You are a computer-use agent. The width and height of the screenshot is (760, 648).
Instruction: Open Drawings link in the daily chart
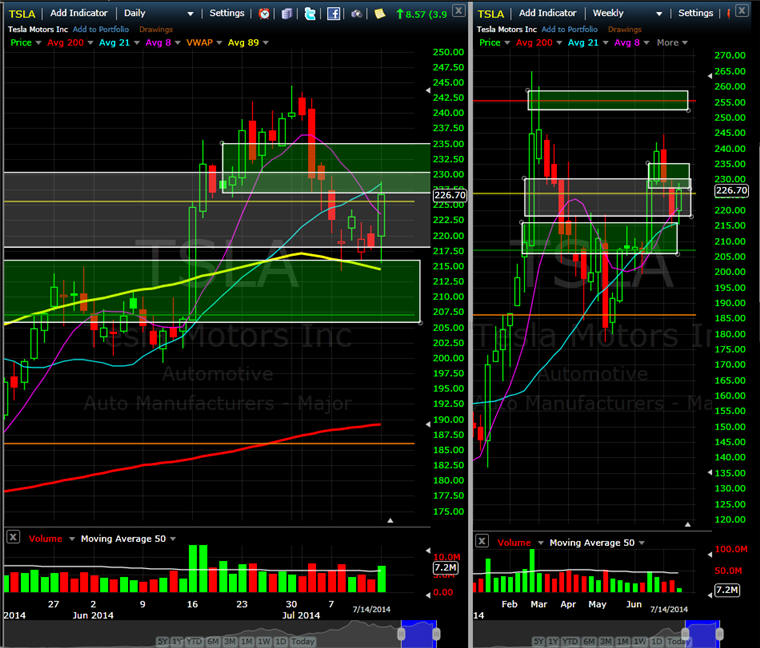coord(156,30)
